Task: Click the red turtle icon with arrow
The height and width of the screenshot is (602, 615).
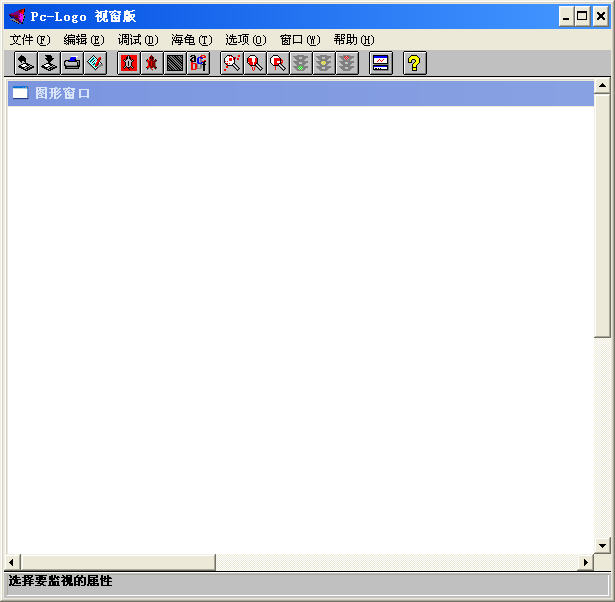Action: tap(129, 63)
